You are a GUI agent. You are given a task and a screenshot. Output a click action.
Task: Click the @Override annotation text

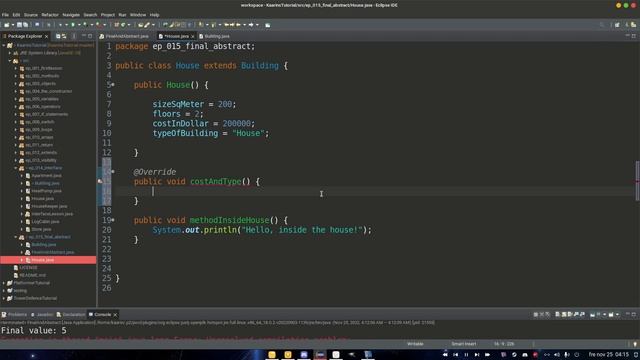pos(155,172)
